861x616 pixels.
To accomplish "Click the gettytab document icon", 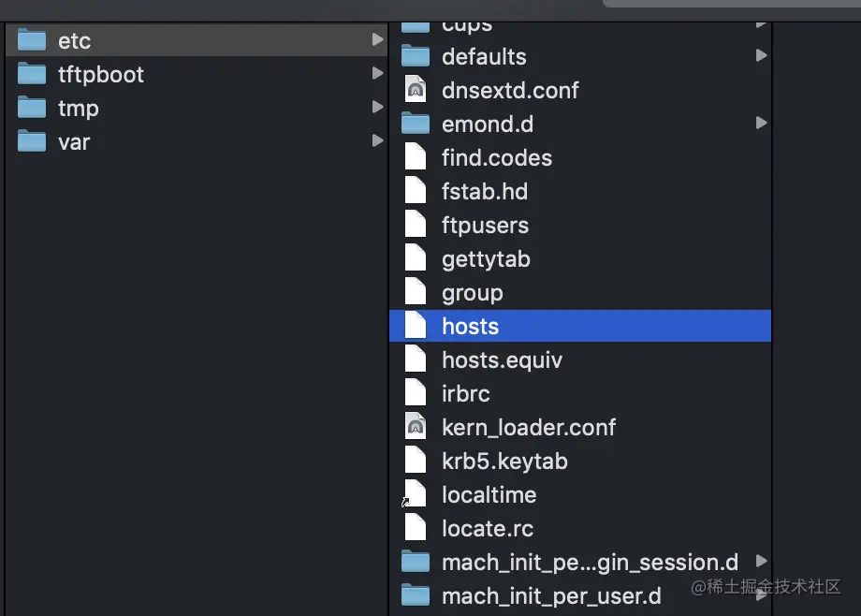I will (x=416, y=257).
